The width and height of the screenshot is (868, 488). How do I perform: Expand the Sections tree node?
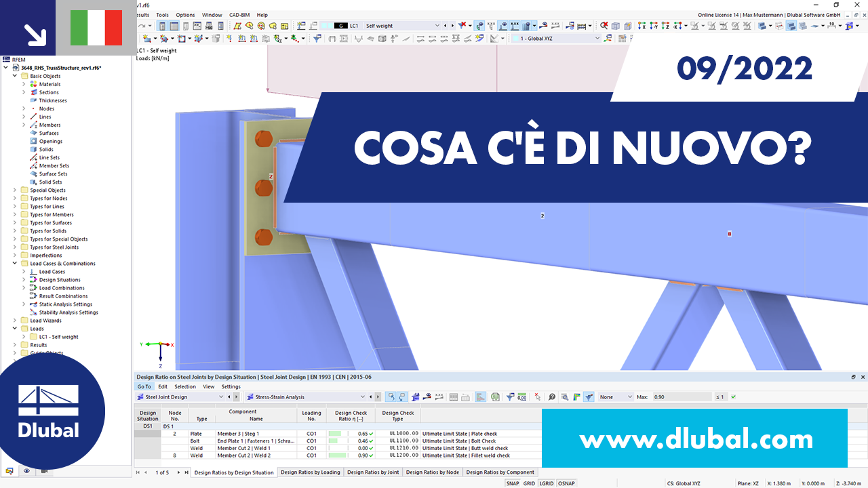[x=24, y=92]
